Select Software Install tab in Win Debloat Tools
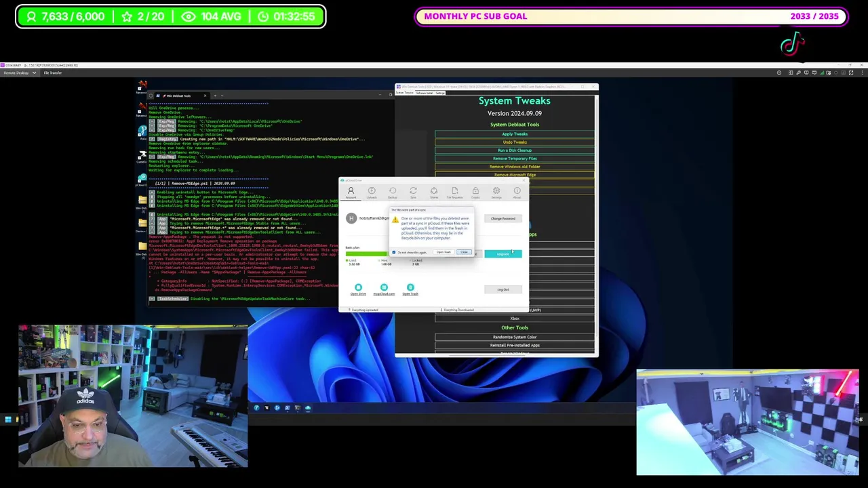Image resolution: width=868 pixels, height=488 pixels. click(425, 93)
